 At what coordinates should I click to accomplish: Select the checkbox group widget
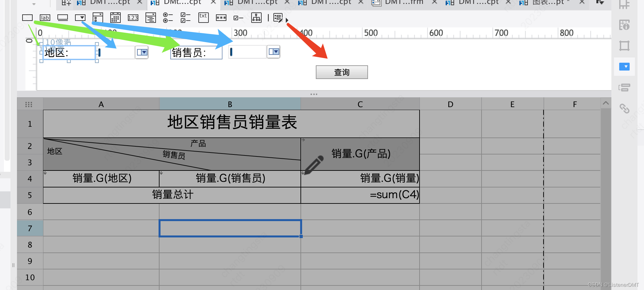(x=186, y=18)
